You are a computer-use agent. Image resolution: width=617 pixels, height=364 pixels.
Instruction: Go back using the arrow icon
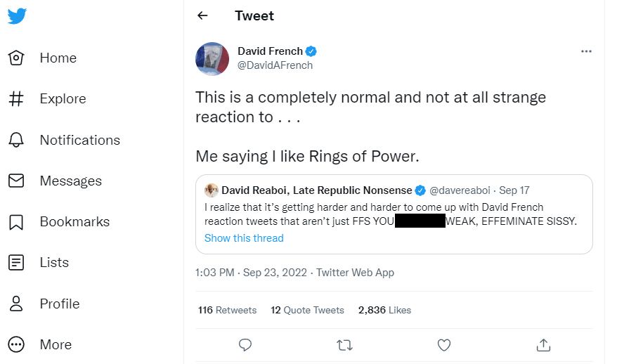coord(202,15)
